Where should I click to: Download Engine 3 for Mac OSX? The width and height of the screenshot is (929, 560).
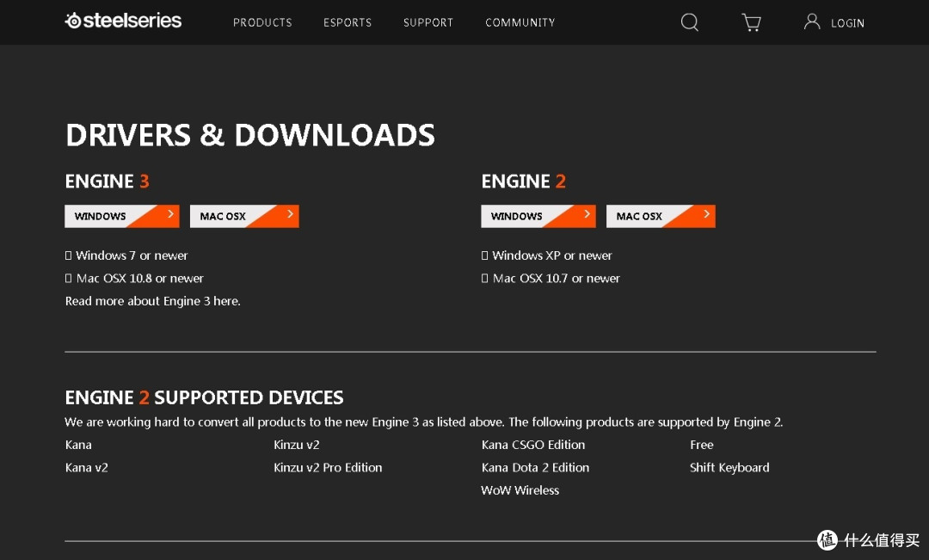click(x=244, y=216)
